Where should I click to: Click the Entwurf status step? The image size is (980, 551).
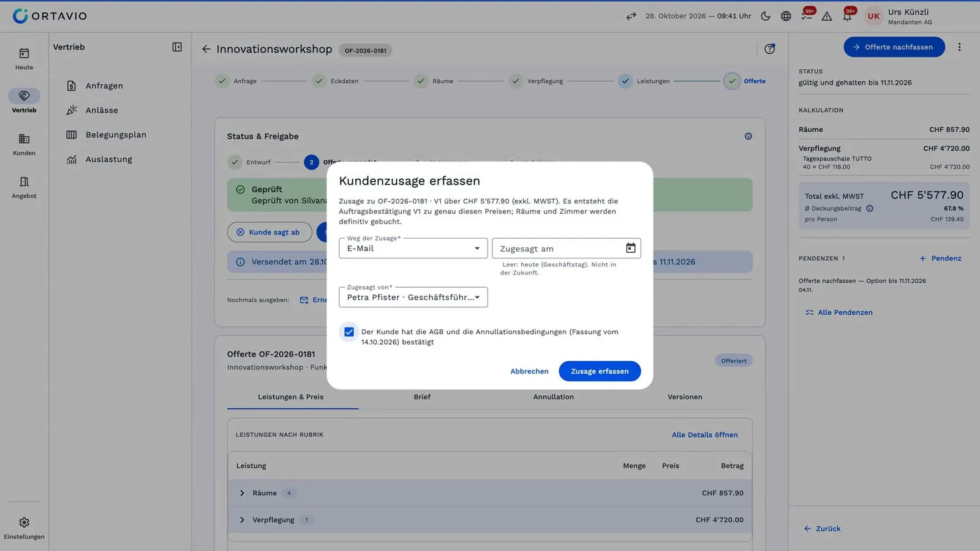pos(249,162)
